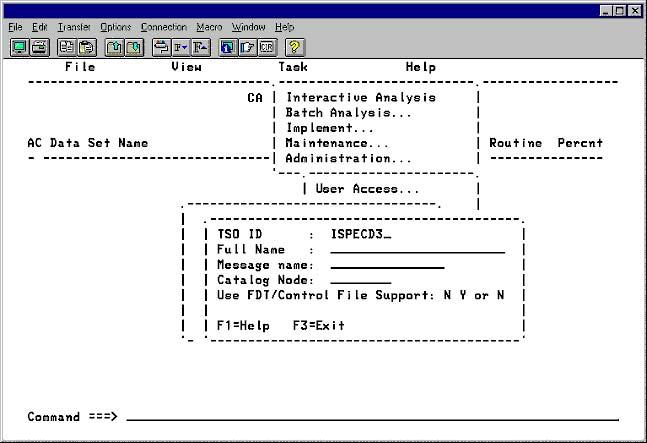647x443 pixels.
Task: Open the Macro menu
Action: pyautogui.click(x=209, y=27)
